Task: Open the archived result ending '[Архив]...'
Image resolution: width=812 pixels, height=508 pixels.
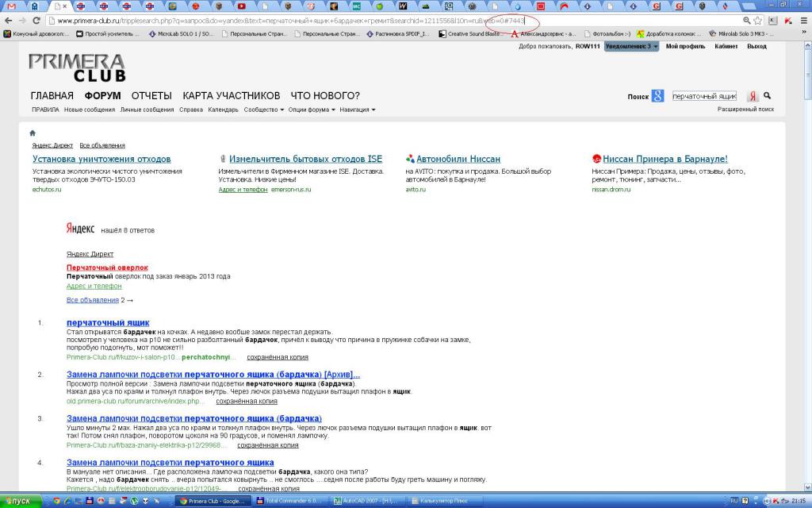Action: (x=213, y=375)
